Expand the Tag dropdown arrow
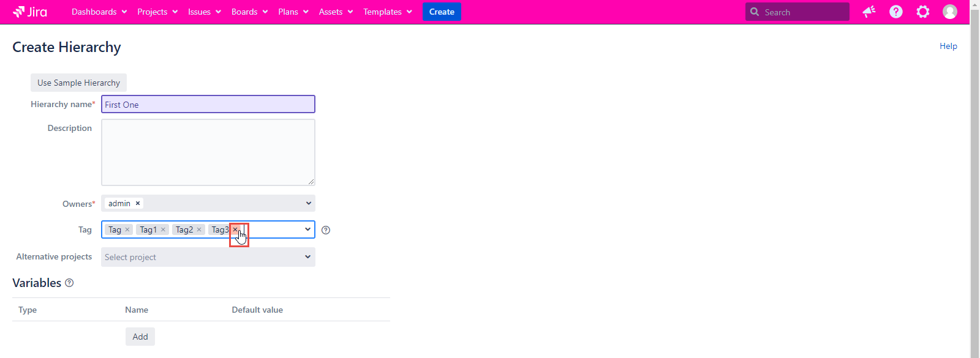 pyautogui.click(x=307, y=229)
